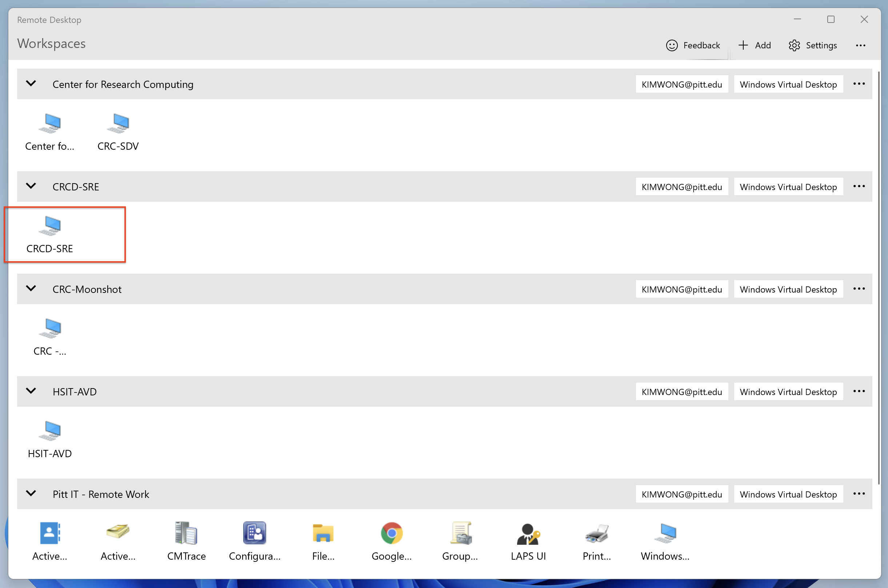Screen dimensions: 888x588
Task: Launch LAPS UI app
Action: click(x=528, y=542)
